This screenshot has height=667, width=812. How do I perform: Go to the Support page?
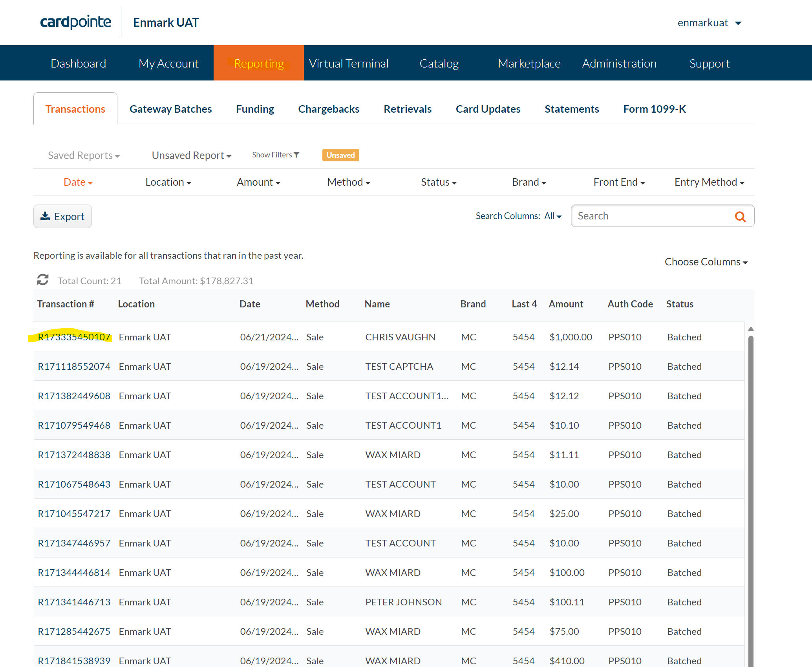tap(710, 63)
